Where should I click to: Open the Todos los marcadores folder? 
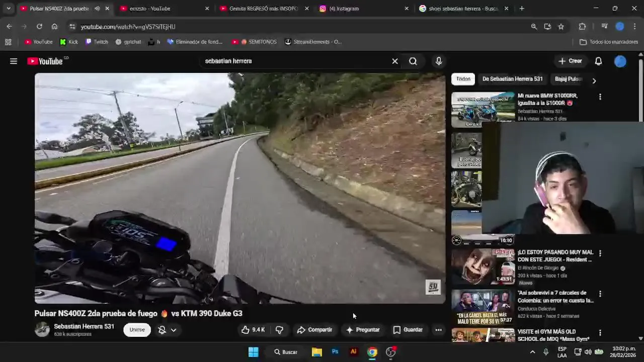click(609, 42)
